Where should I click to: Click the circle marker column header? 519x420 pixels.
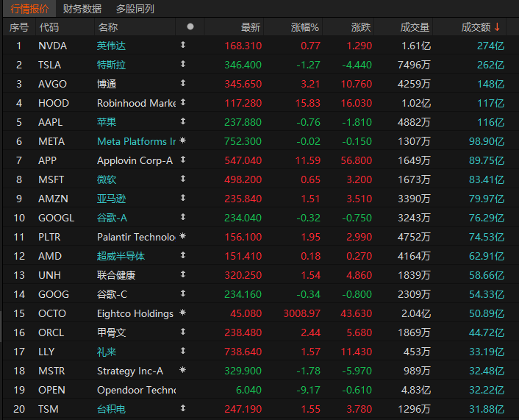click(190, 26)
